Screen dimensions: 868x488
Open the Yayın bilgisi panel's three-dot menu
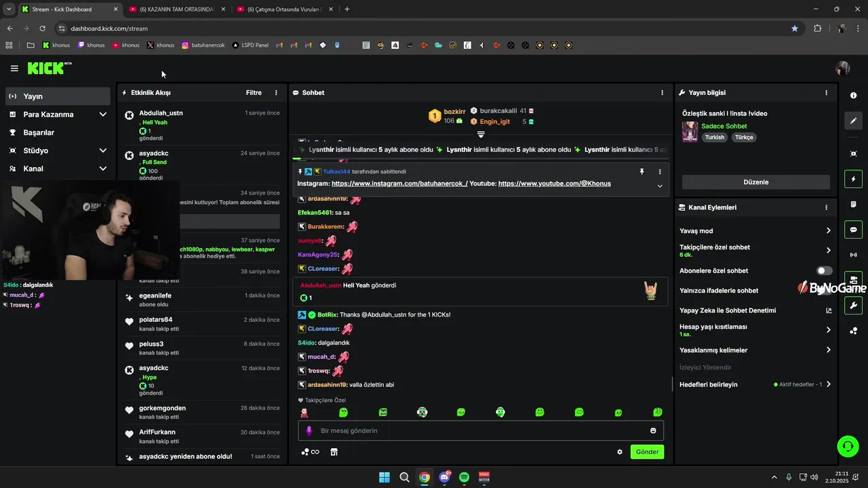click(x=826, y=93)
